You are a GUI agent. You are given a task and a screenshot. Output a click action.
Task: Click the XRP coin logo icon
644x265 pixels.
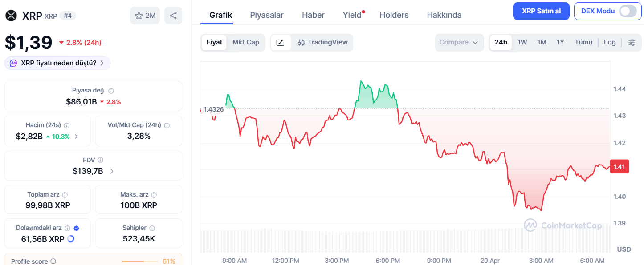click(11, 16)
